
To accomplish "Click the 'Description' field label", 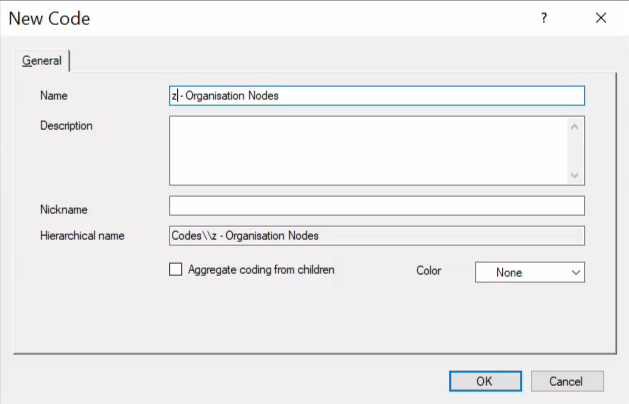I will pyautogui.click(x=66, y=126).
